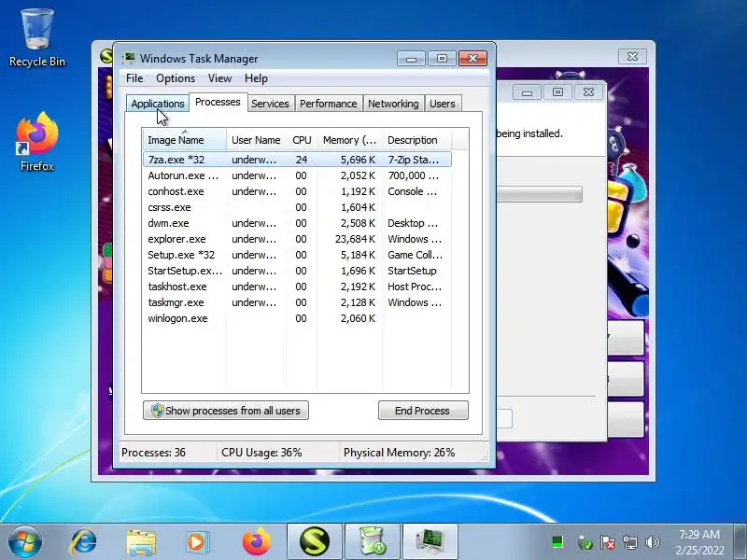
Task: Launch Internet Explorer from the taskbar
Action: (83, 542)
